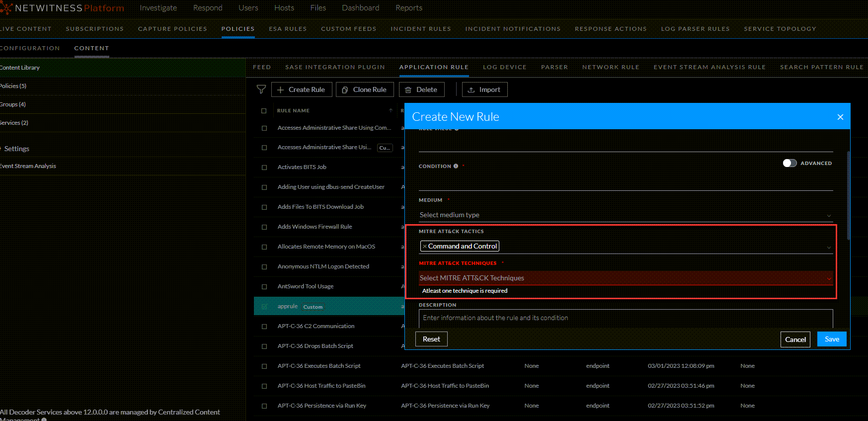Click the Import button
This screenshot has width=868, height=421.
point(484,89)
